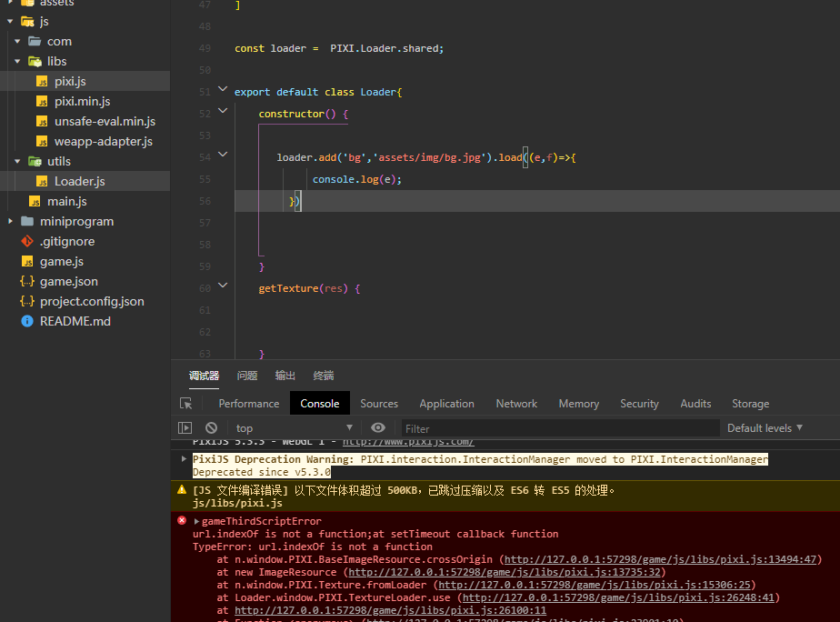Open pixi.js:26100:11 stack trace link
Image resolution: width=840 pixels, height=622 pixels.
click(391, 610)
